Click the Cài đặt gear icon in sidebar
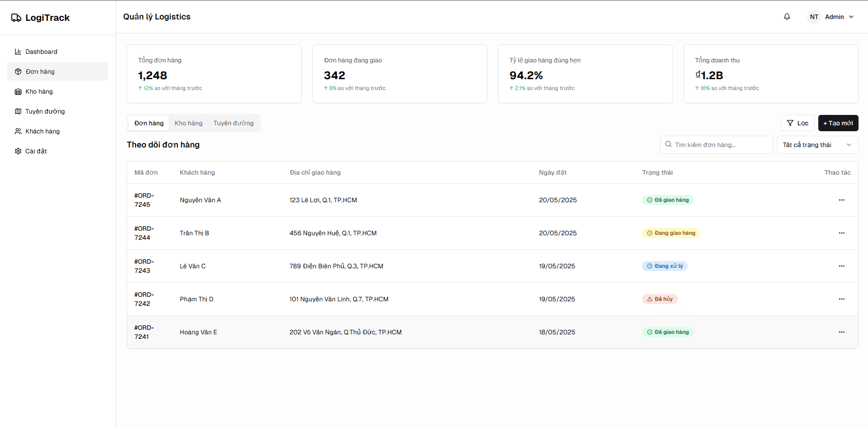This screenshot has height=428, width=868. (x=18, y=151)
